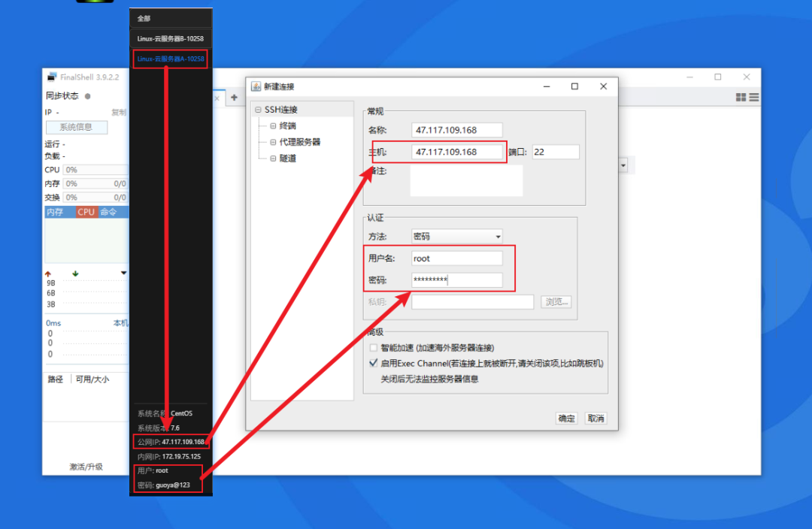812x529 pixels.
Task: Enable 智能加速 checkbox
Action: pos(374,347)
